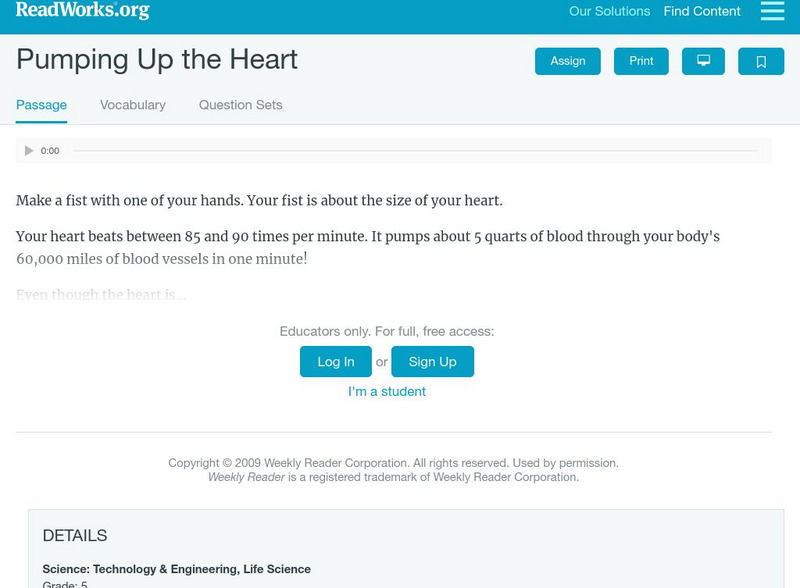Click the ReadWorks.org logo

pyautogui.click(x=80, y=11)
